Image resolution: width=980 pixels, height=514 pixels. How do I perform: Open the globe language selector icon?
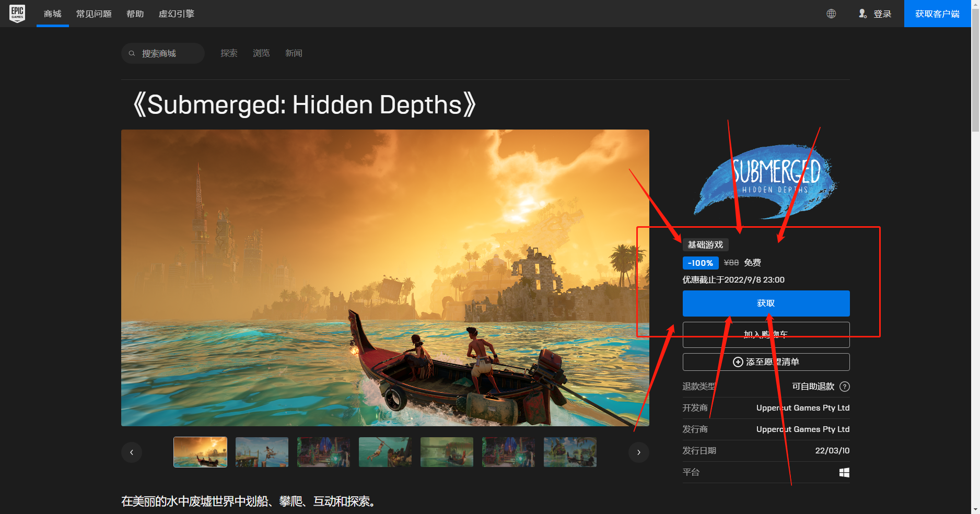831,14
